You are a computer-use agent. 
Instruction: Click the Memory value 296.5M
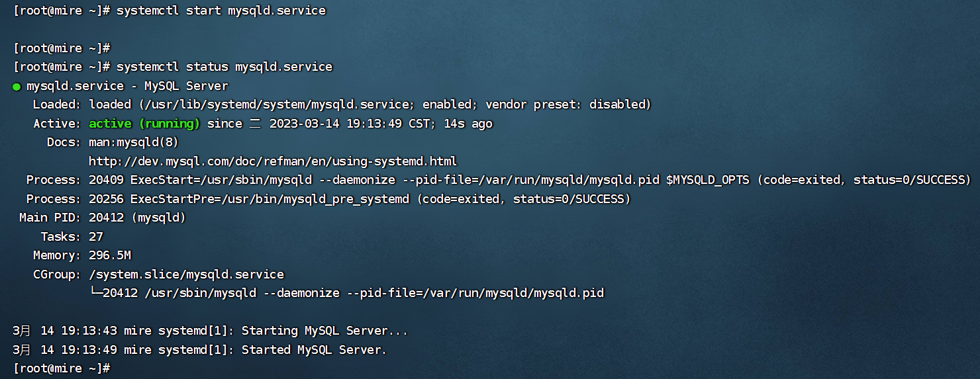(110, 255)
